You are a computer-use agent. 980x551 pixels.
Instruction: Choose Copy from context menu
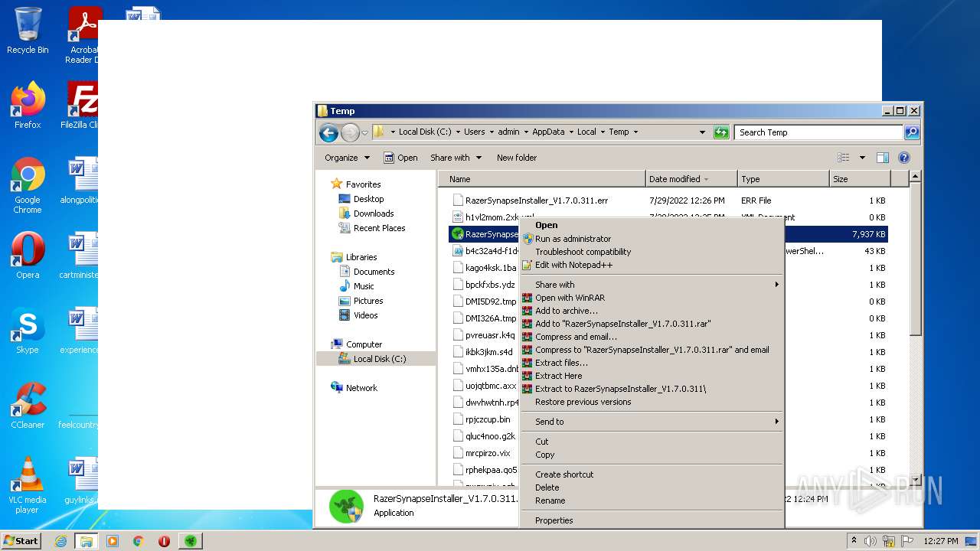click(652, 455)
